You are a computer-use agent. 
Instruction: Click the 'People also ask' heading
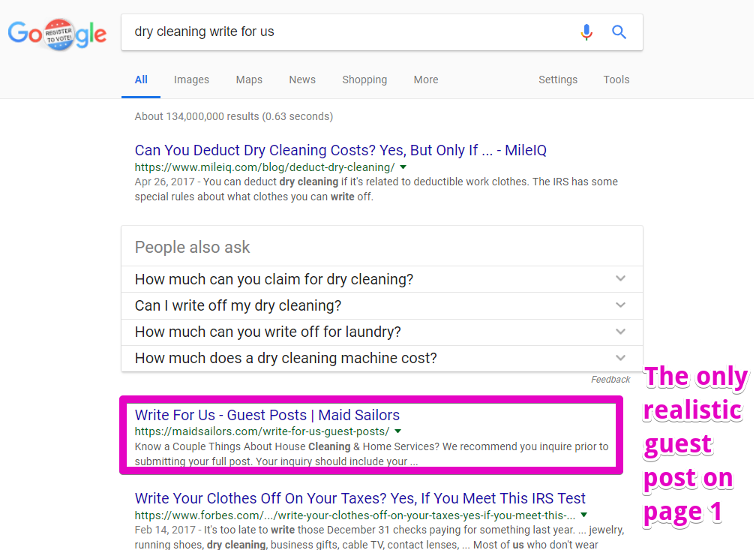[192, 247]
